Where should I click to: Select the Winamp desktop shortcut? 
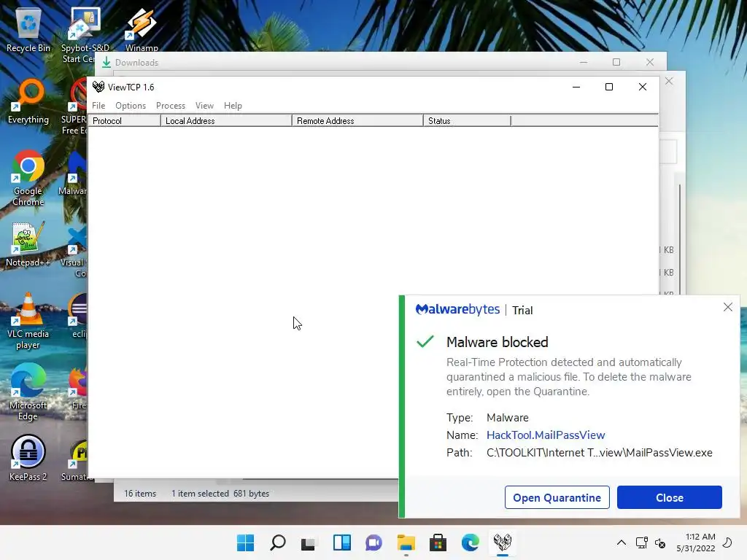(x=142, y=29)
